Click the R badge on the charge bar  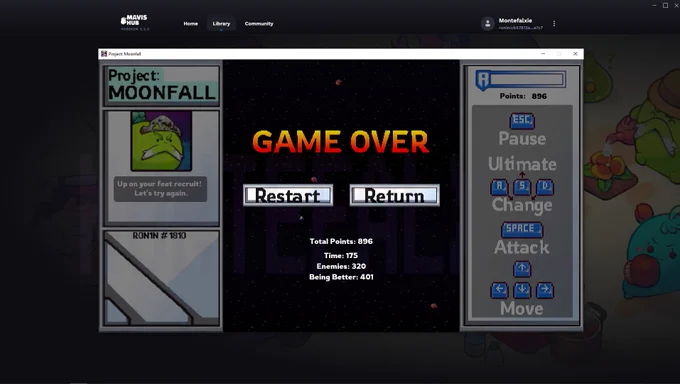click(483, 80)
